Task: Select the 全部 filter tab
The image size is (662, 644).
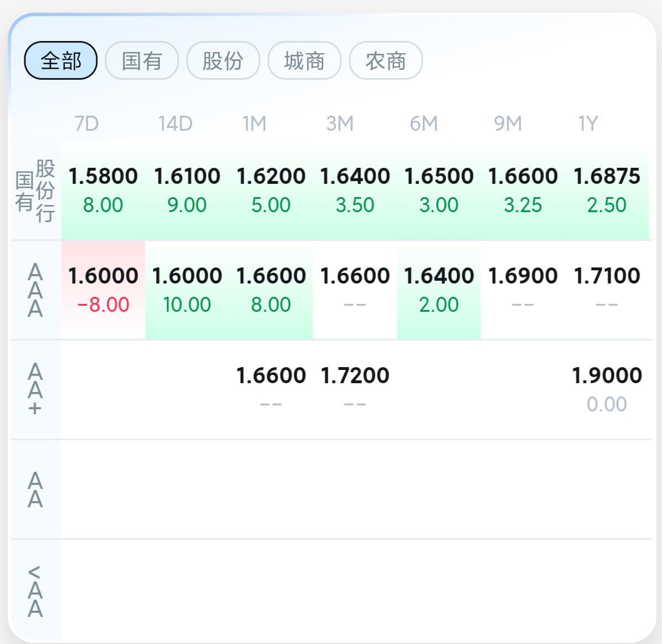Action: pyautogui.click(x=61, y=60)
